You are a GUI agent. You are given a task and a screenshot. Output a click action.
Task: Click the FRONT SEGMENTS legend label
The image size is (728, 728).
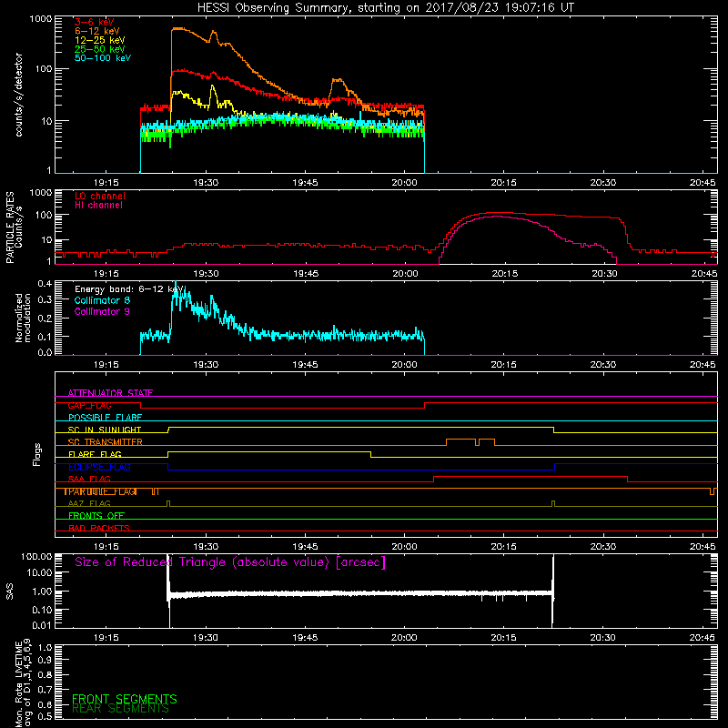pos(125,699)
